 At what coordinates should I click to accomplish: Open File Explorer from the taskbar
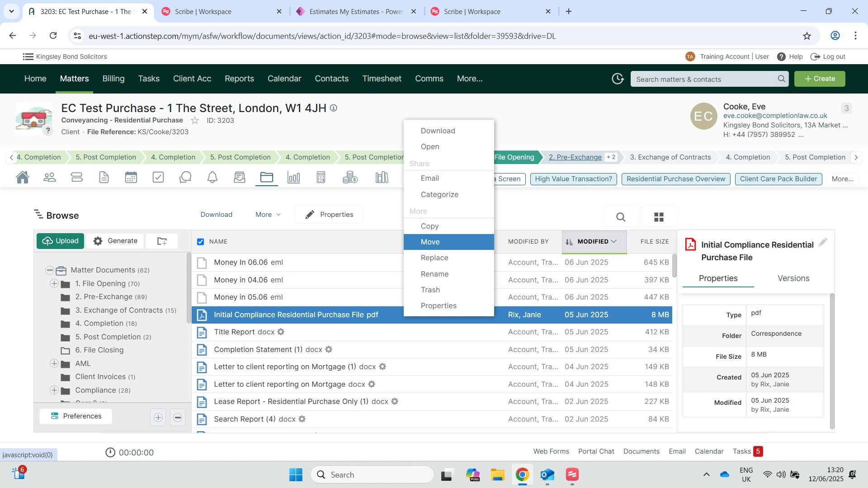tap(497, 475)
